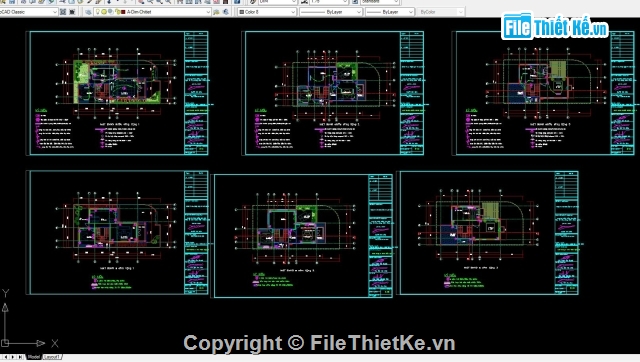
Task: Toggle freeze sun icon for A-Dim-Chitiet layer
Action: 104,12
